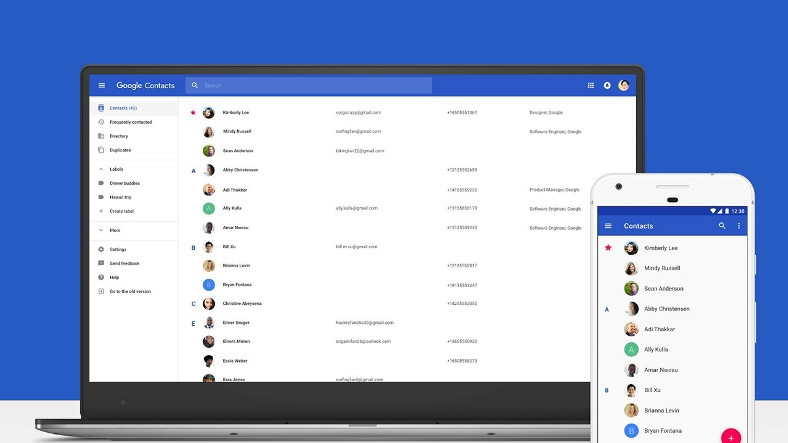Open the Dinner buddies label
The height and width of the screenshot is (443, 788).
(x=125, y=183)
